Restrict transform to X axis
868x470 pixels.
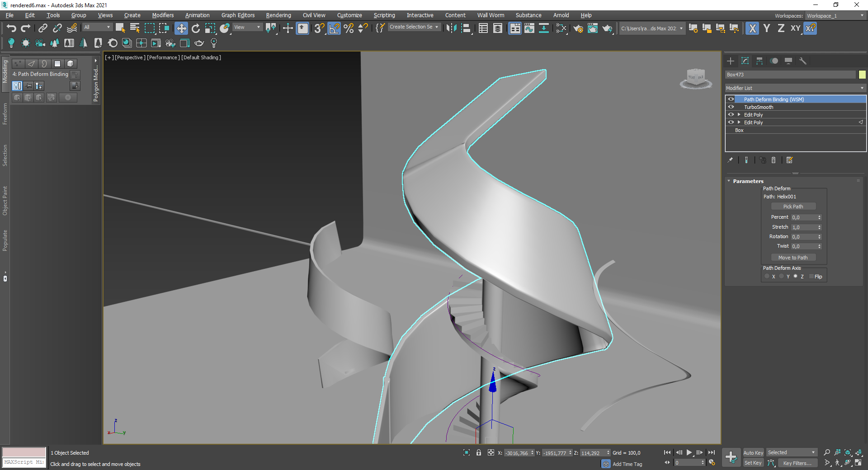(752, 28)
